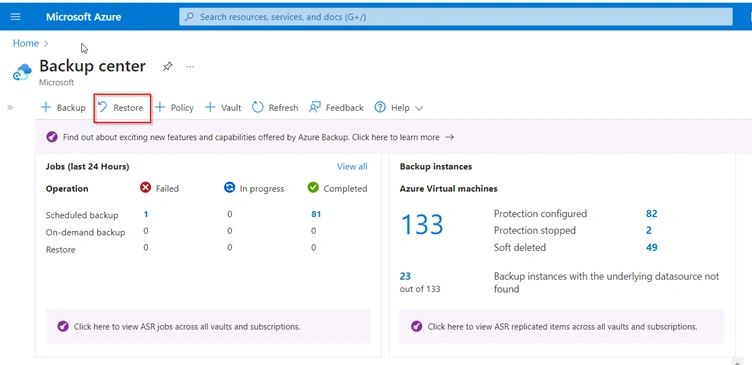View ASR replicated items across all vaults
Screen dimensions: 752x365
(562, 327)
